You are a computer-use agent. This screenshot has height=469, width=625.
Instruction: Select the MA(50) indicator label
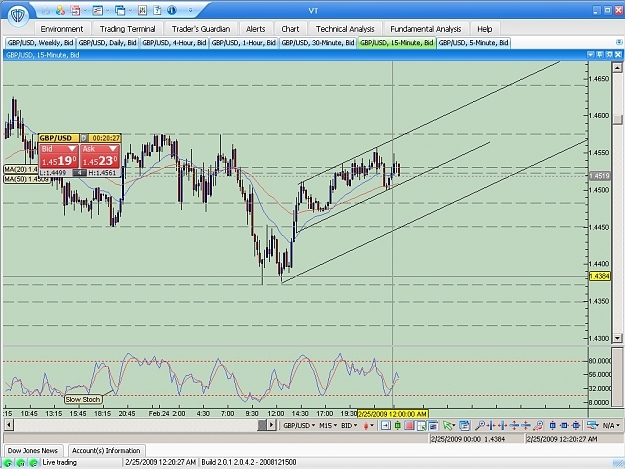click(27, 179)
